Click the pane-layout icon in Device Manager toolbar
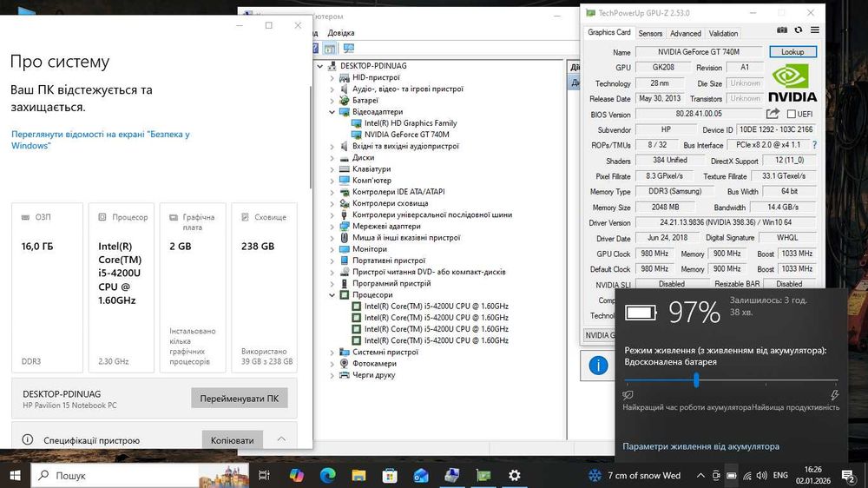This screenshot has height=488, width=868. 329,49
